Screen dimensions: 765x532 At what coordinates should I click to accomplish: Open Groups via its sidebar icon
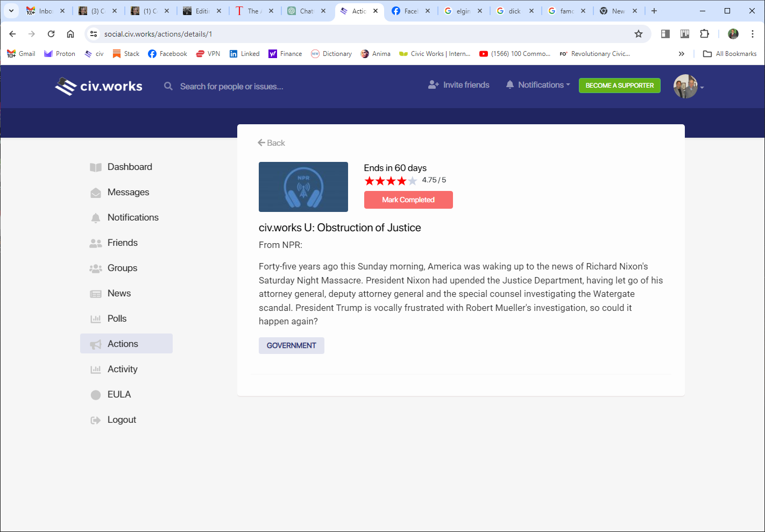click(x=96, y=268)
